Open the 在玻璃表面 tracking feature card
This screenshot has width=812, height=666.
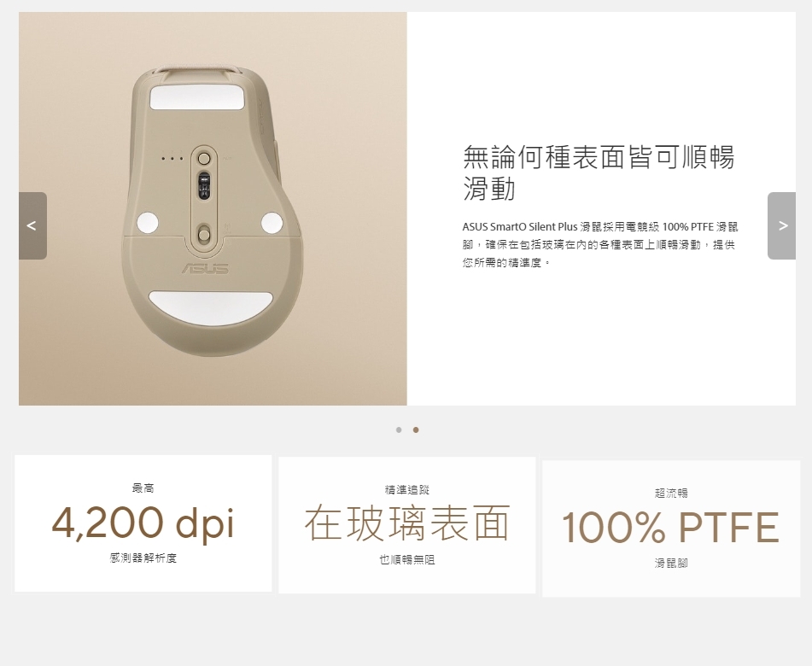pos(407,525)
